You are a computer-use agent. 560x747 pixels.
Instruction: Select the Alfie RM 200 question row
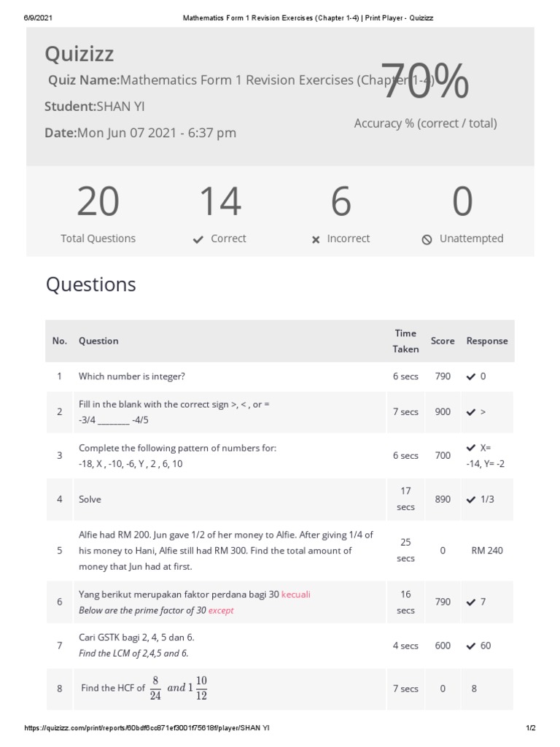pos(226,551)
